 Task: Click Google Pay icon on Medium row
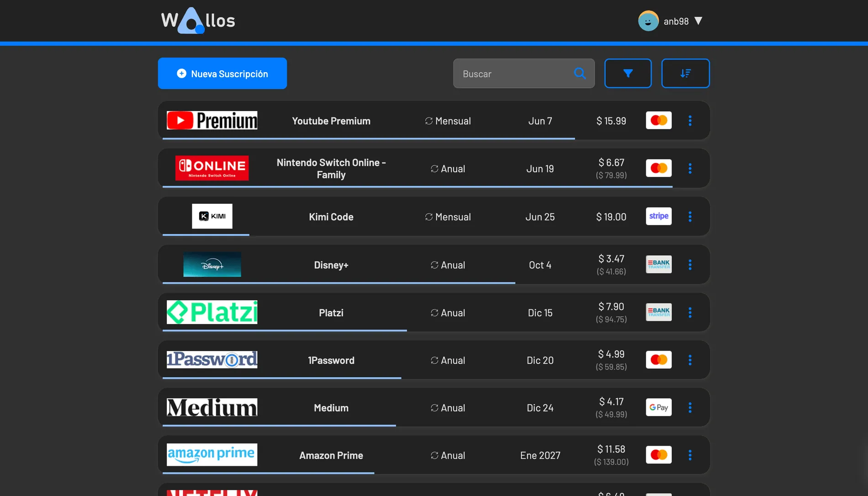(659, 407)
